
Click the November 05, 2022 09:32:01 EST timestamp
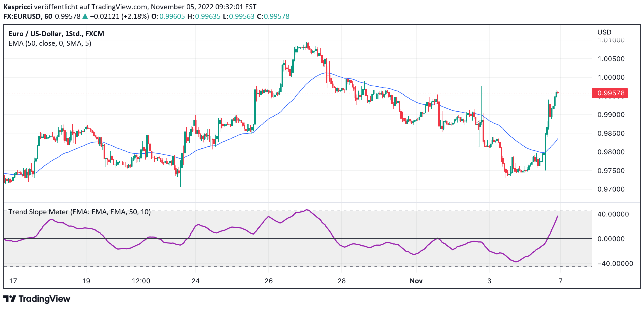(204, 7)
